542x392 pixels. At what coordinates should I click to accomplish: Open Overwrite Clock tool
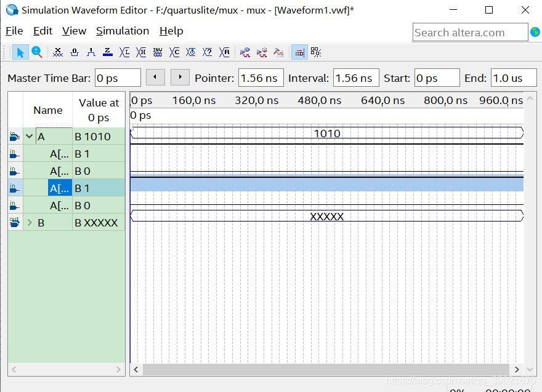(x=191, y=52)
